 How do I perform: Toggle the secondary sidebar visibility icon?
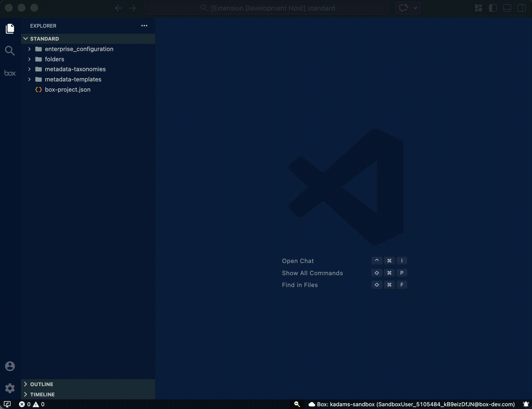522,8
